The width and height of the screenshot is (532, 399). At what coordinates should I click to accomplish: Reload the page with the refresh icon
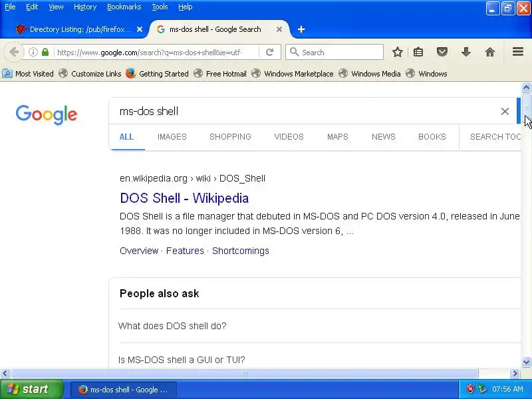pyautogui.click(x=270, y=53)
